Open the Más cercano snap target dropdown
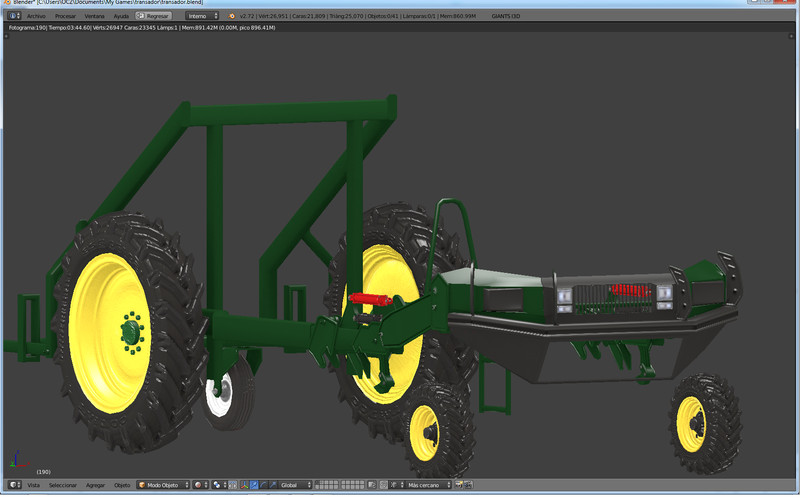 tap(428, 485)
